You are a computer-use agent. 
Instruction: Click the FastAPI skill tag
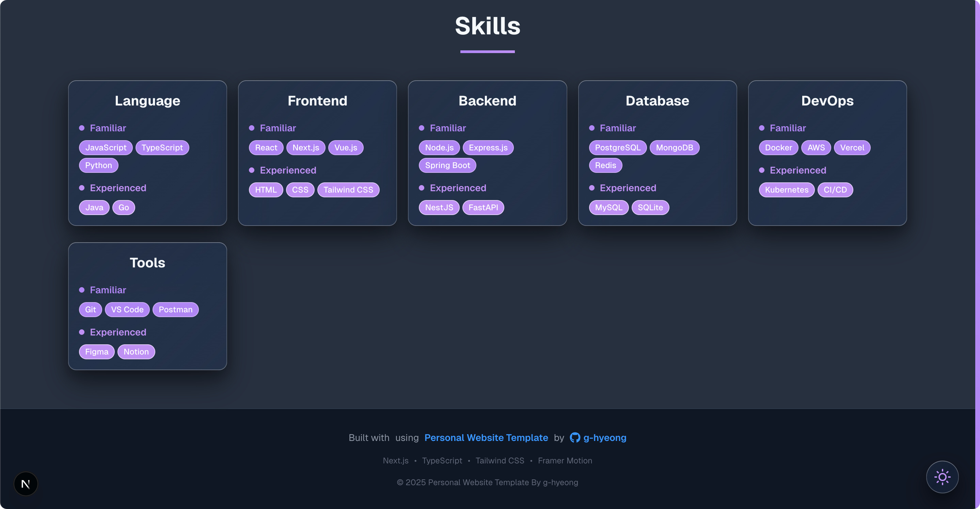483,208
